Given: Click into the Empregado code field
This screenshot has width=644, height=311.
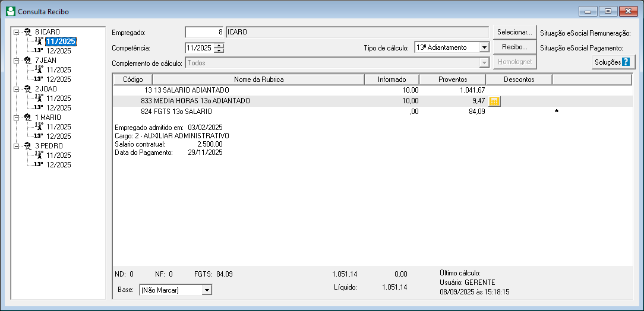Looking at the screenshot, I should [204, 32].
